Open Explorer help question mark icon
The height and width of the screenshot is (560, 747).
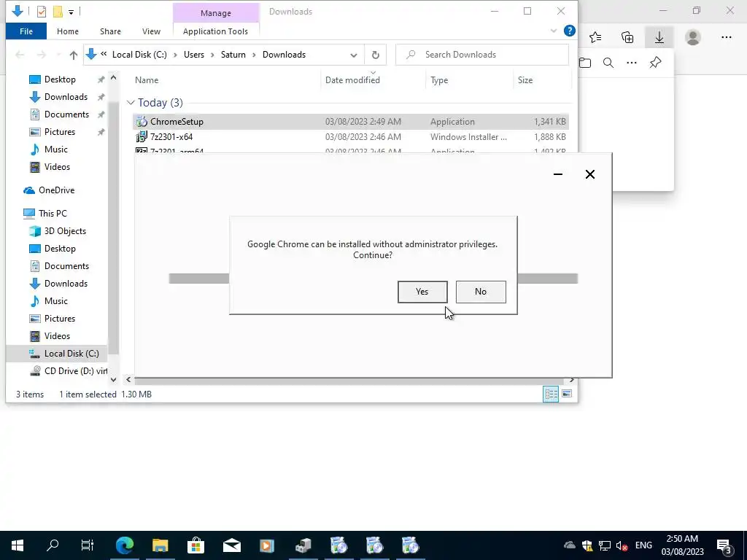click(569, 31)
